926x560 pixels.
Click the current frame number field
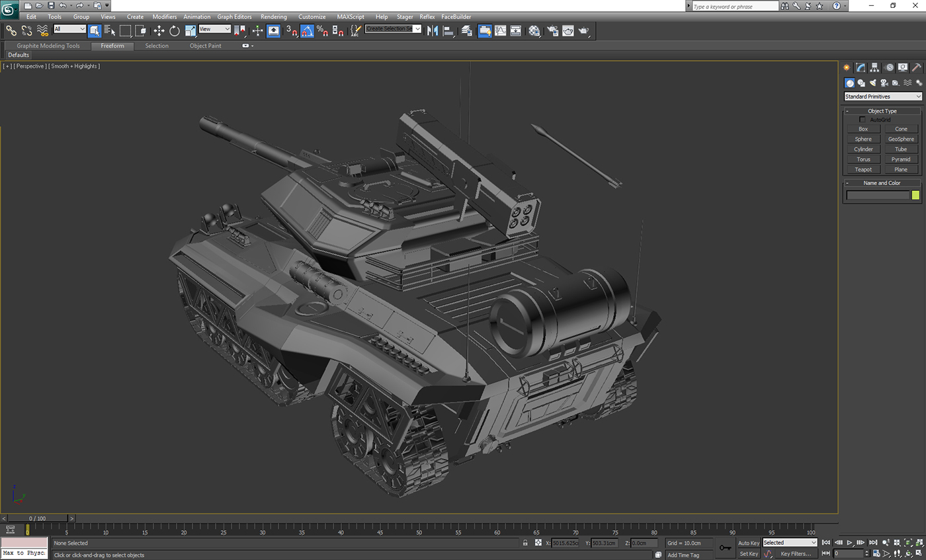coord(849,553)
